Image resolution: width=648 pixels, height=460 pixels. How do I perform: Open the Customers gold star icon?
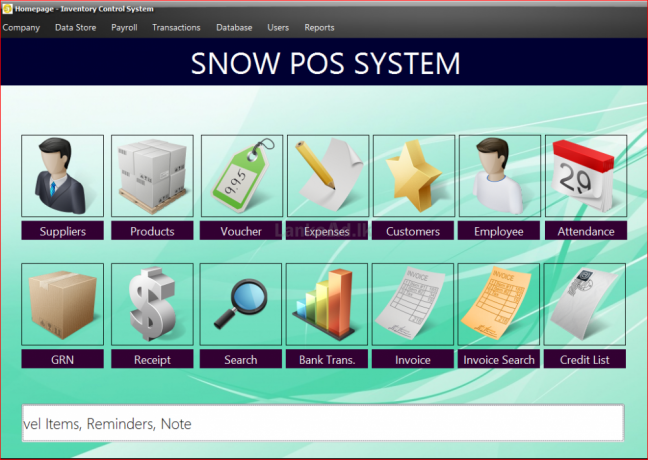pos(413,176)
